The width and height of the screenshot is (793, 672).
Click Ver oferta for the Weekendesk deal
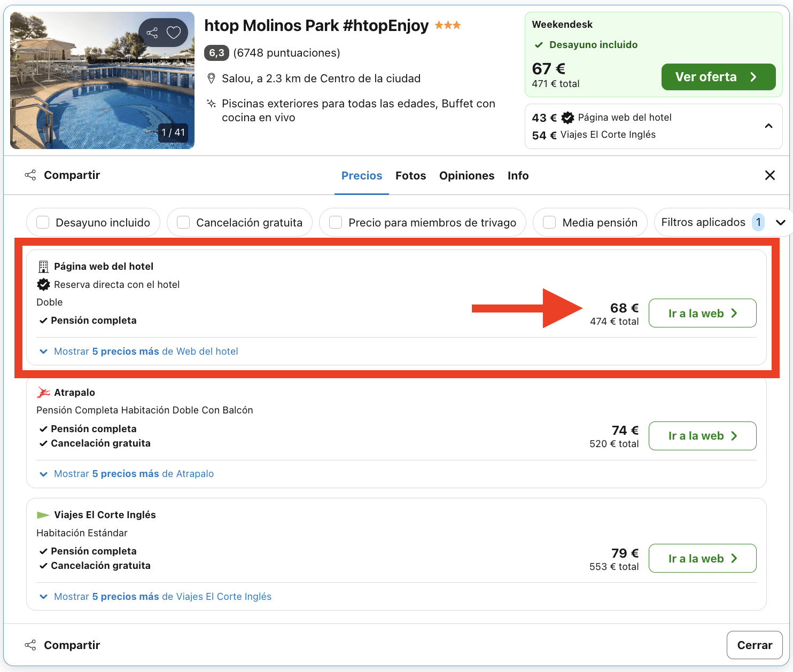pyautogui.click(x=718, y=76)
